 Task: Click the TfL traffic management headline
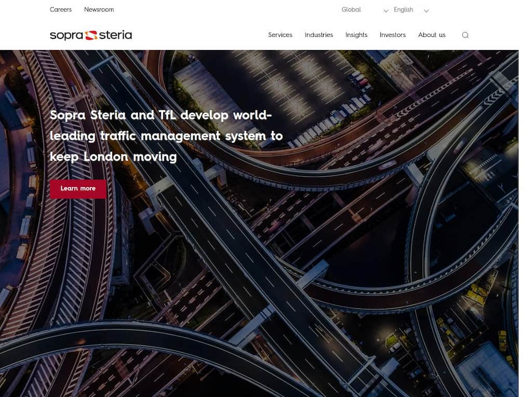tap(165, 136)
